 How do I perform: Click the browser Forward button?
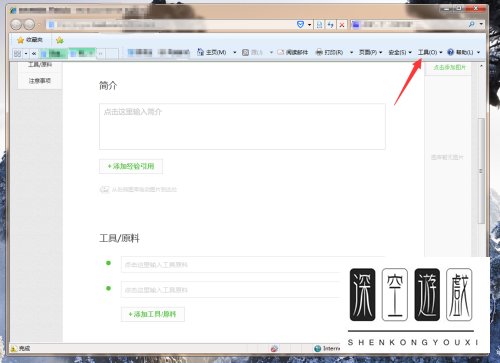click(x=29, y=24)
